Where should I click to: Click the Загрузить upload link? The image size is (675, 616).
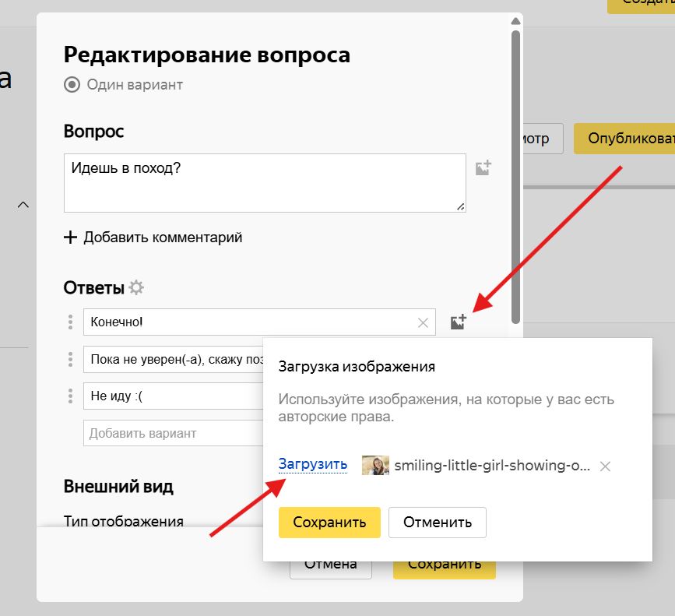pyautogui.click(x=313, y=464)
